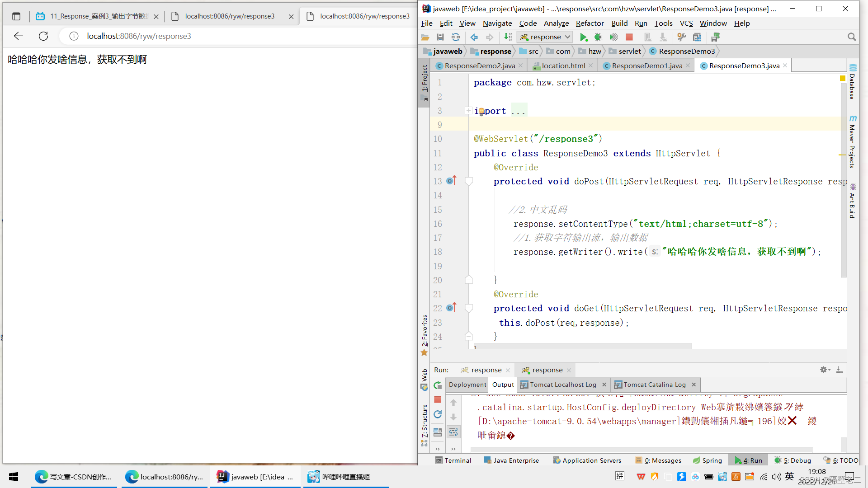The width and height of the screenshot is (868, 488).
Task: Click the Search Everywhere magnifier icon
Action: click(852, 37)
